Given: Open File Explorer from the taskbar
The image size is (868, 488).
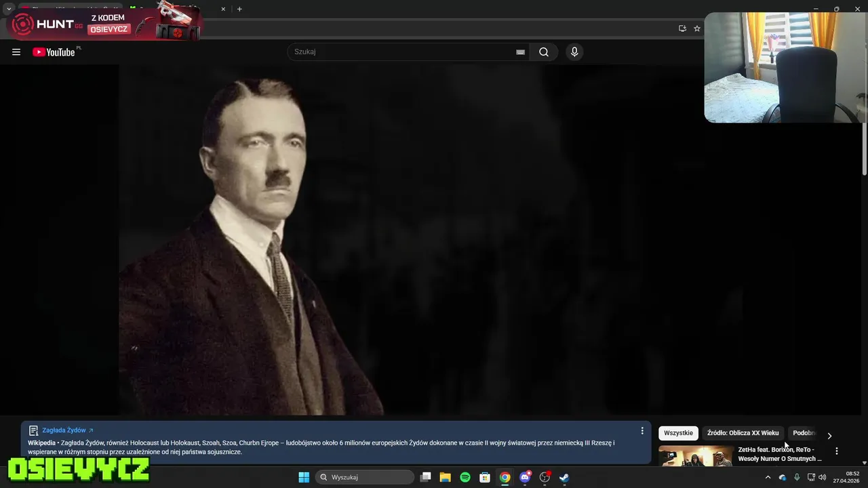Looking at the screenshot, I should pos(445,477).
